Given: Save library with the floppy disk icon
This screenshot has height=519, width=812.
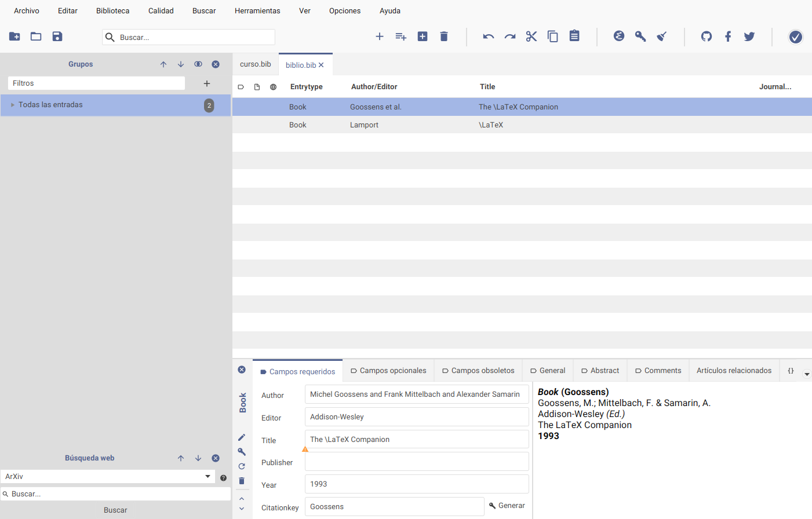Looking at the screenshot, I should 57,36.
